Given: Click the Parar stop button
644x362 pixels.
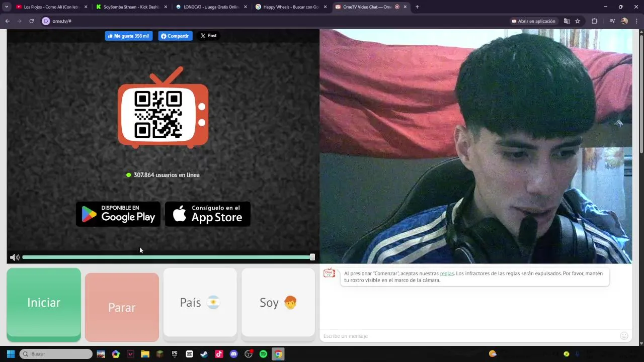Looking at the screenshot, I should click(122, 307).
